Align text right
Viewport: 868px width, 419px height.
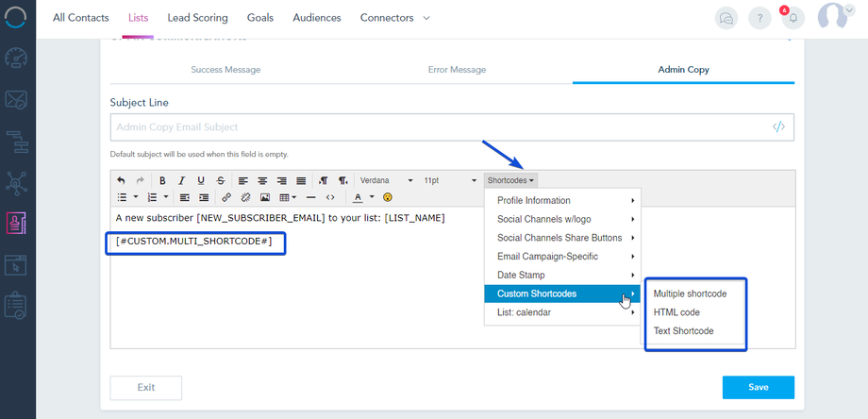point(282,180)
